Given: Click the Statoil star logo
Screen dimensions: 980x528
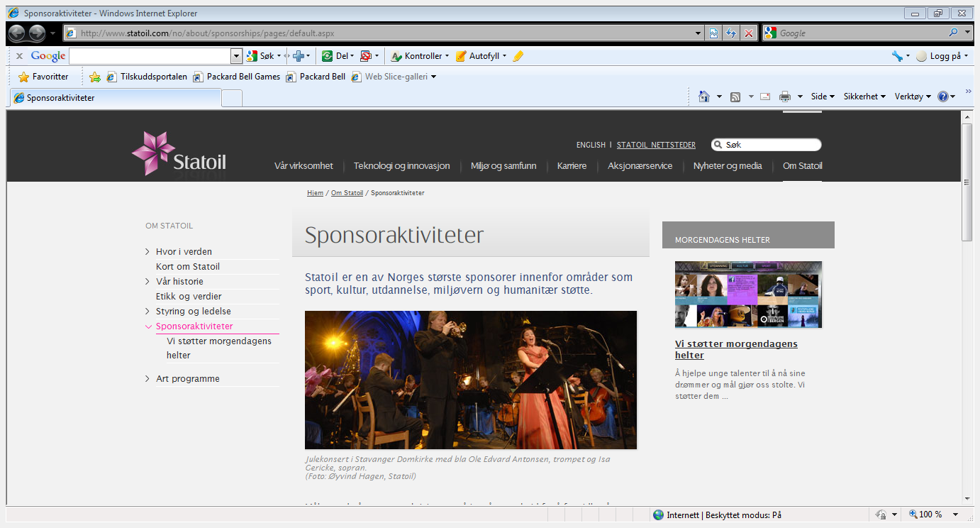Looking at the screenshot, I should click(154, 153).
